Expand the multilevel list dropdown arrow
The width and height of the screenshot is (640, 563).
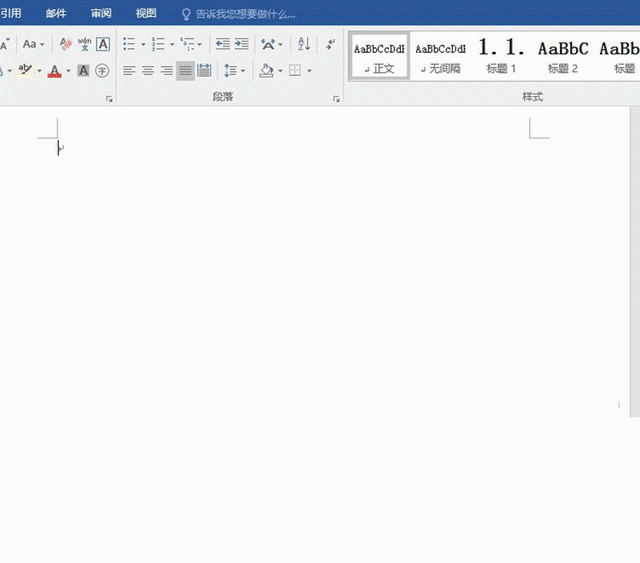[x=200, y=44]
